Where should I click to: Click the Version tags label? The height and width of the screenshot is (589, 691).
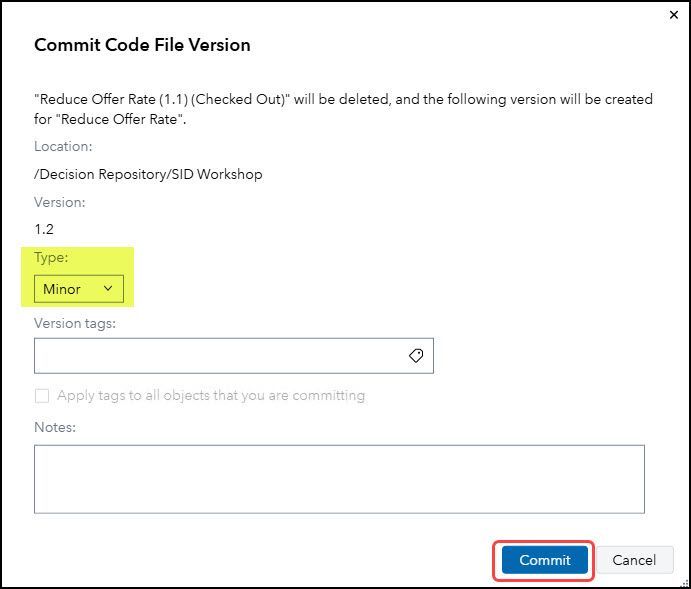pyautogui.click(x=75, y=323)
